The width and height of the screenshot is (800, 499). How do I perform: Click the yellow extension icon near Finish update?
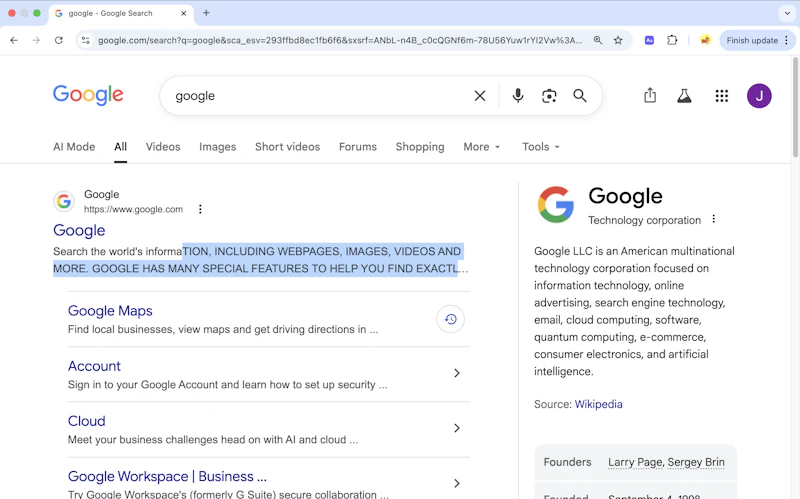[705, 40]
